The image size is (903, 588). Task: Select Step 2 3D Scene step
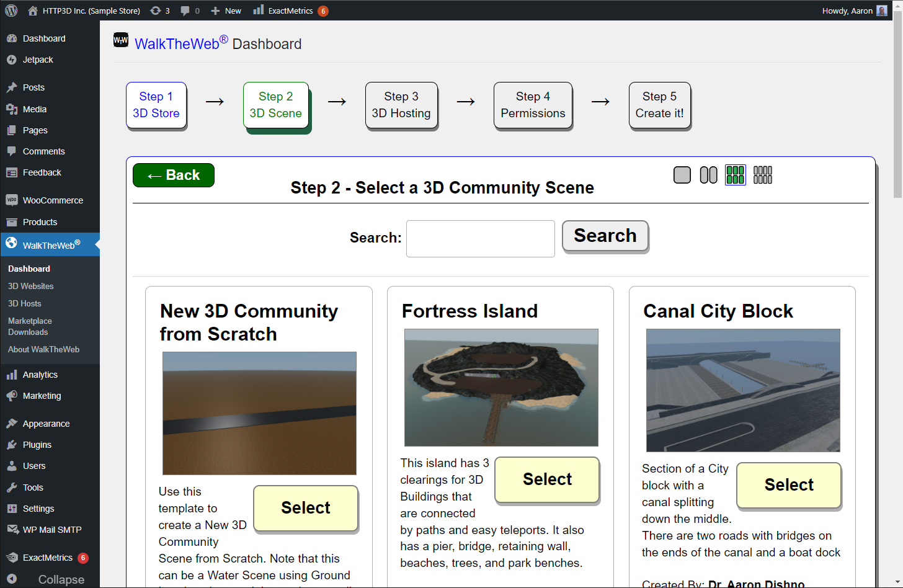[x=276, y=105]
